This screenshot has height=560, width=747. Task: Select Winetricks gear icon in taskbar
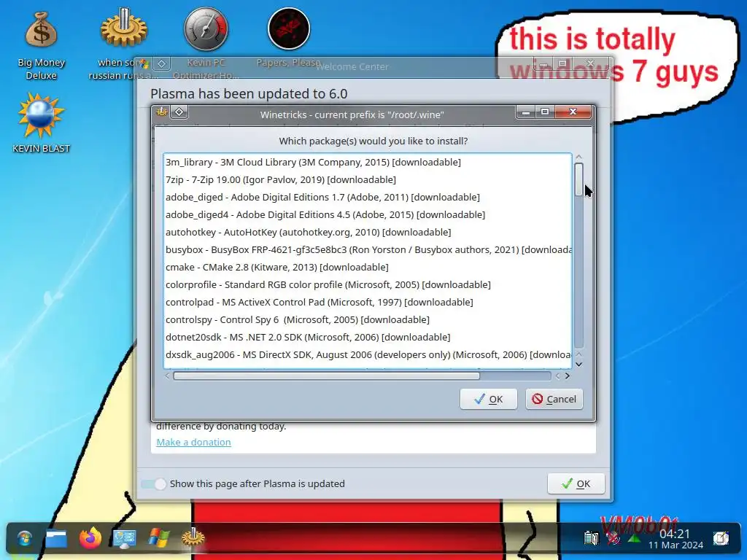coord(193,537)
